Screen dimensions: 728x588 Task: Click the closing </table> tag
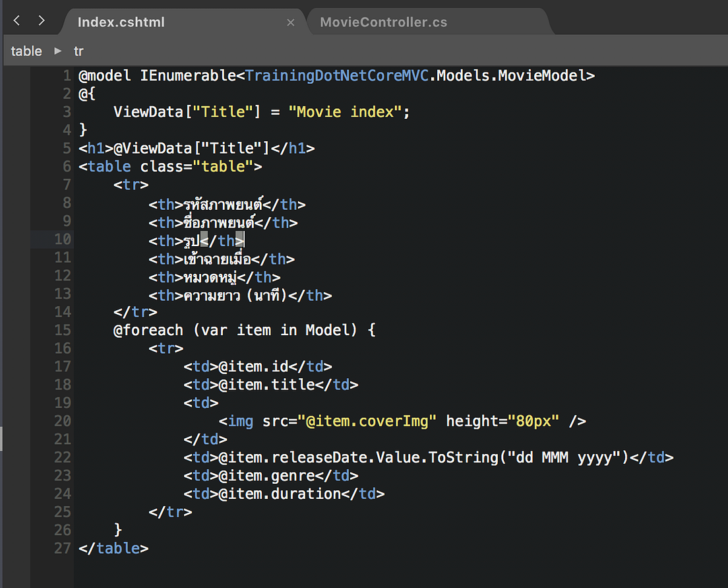113,548
